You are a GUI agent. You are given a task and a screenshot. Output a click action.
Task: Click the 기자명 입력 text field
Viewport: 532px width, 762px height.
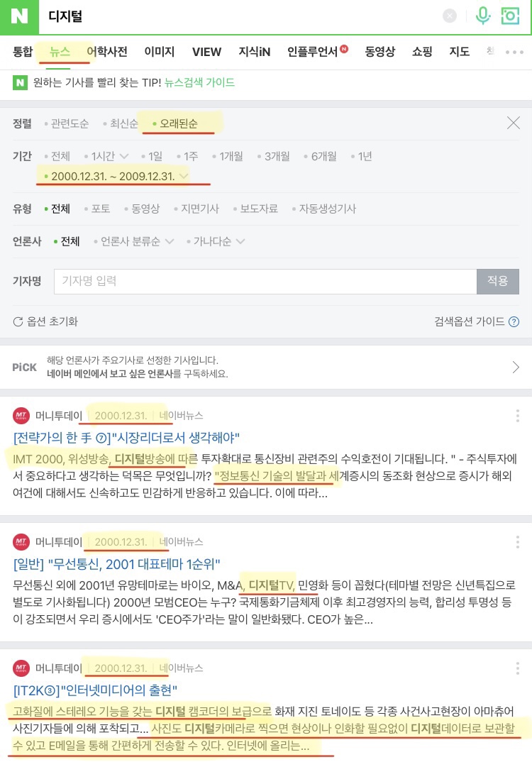pyautogui.click(x=265, y=282)
